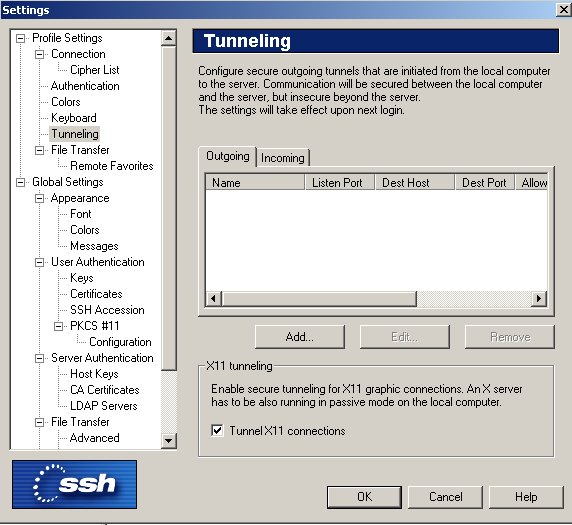Image resolution: width=572 pixels, height=525 pixels.
Task: Click the SSH logo image
Action: click(74, 484)
